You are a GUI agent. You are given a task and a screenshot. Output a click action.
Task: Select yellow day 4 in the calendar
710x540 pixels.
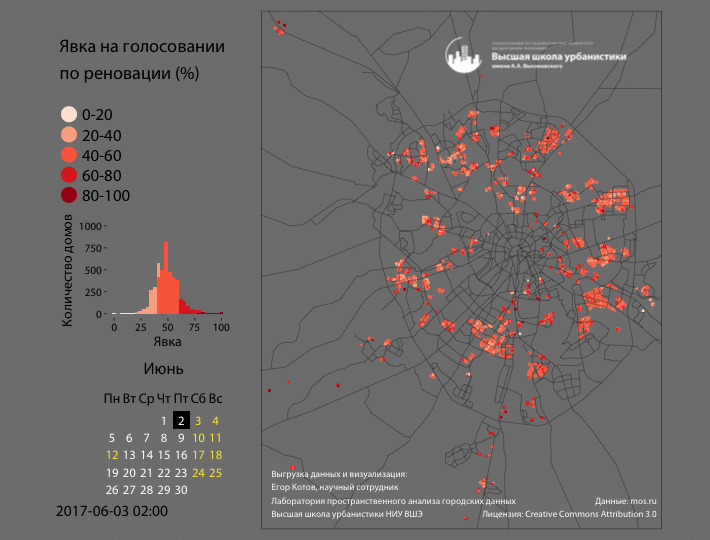click(216, 421)
